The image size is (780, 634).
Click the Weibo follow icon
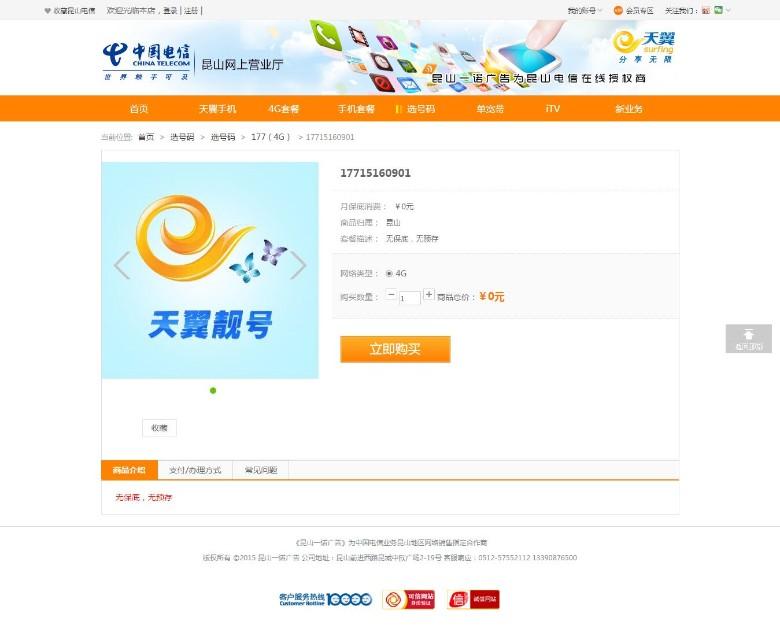pyautogui.click(x=705, y=10)
